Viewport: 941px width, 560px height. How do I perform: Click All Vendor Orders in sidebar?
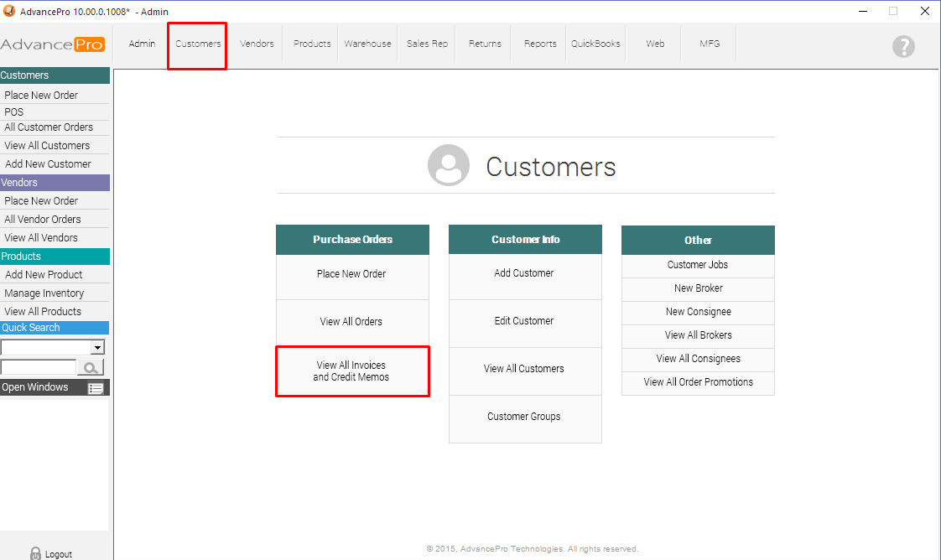tap(43, 220)
